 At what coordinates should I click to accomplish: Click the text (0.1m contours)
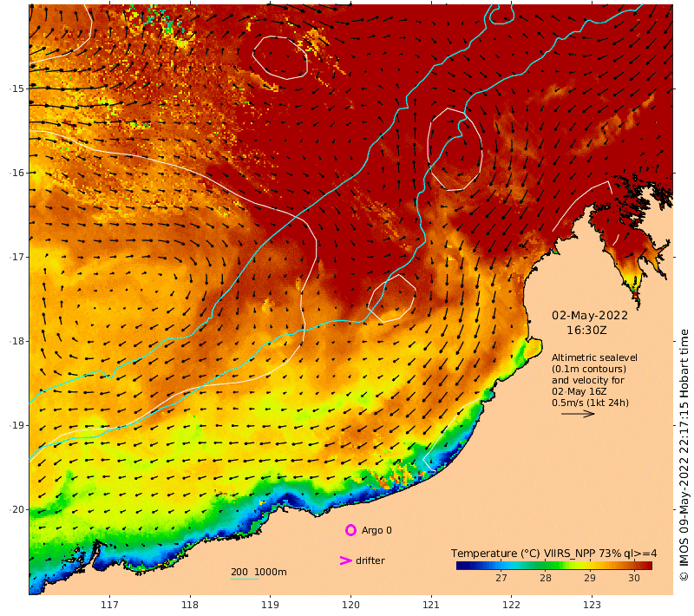pos(589,369)
